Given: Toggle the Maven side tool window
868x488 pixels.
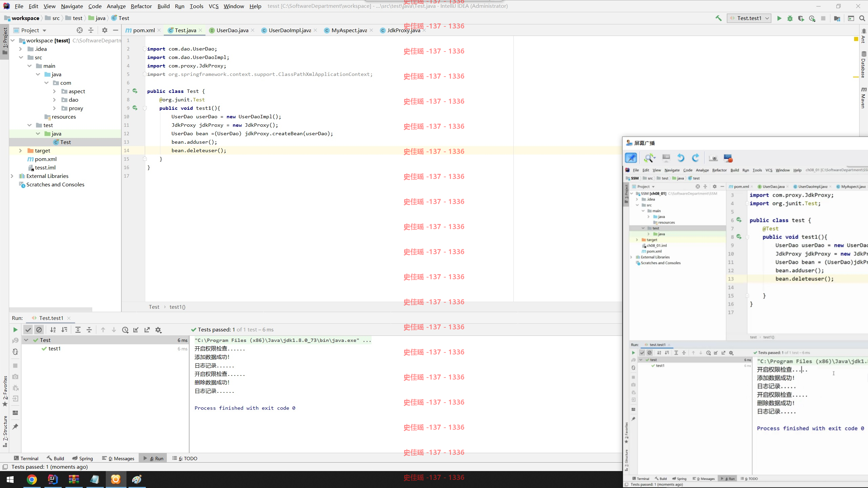Looking at the screenshot, I should pos(863,98).
